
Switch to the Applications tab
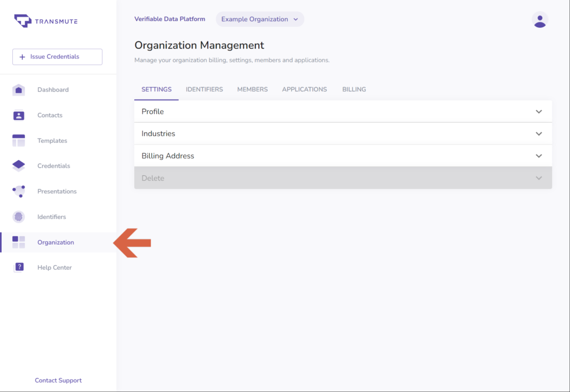[x=304, y=90]
